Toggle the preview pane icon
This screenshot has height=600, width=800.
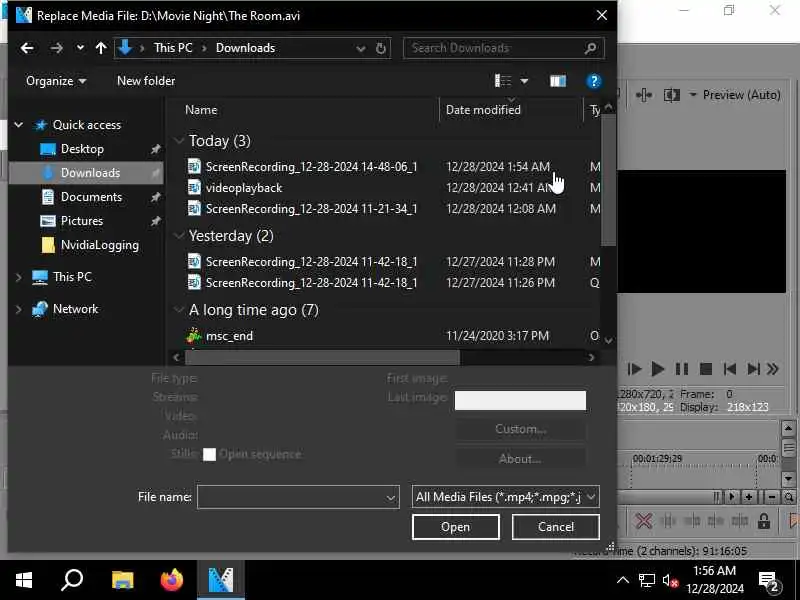coord(558,81)
